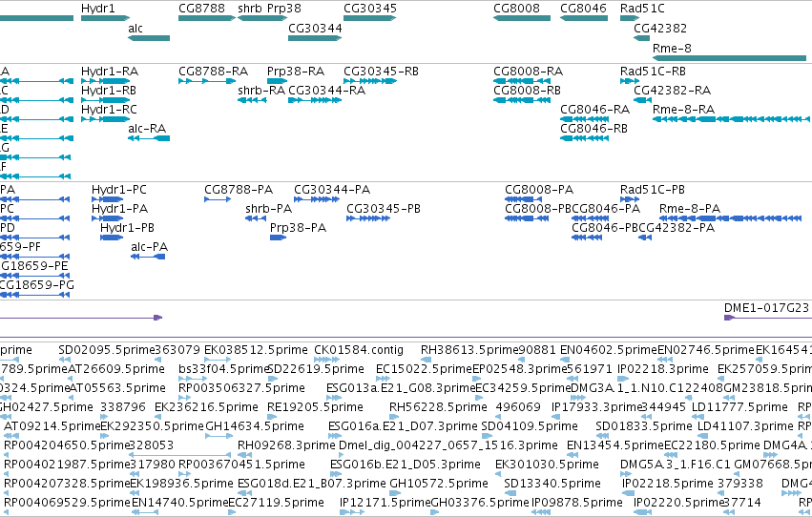
Task: Open the CG30345 gene label
Action: point(370,9)
